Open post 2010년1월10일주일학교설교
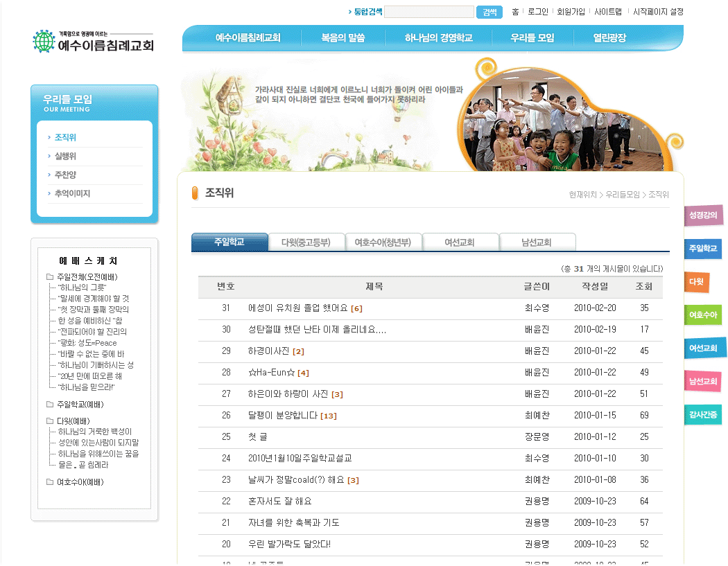Viewport: 728px width, 566px height. pyautogui.click(x=300, y=459)
